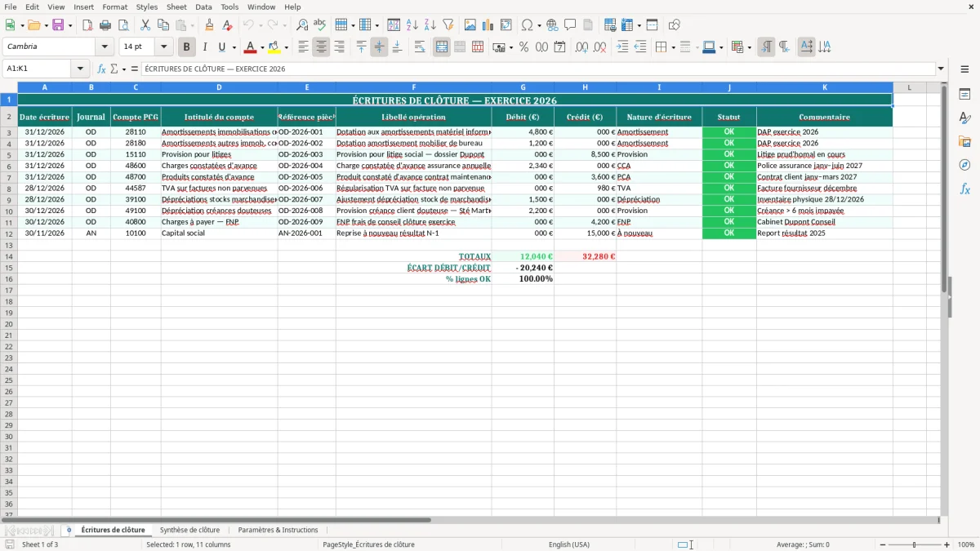
Task: Open the Data menu
Action: [203, 7]
